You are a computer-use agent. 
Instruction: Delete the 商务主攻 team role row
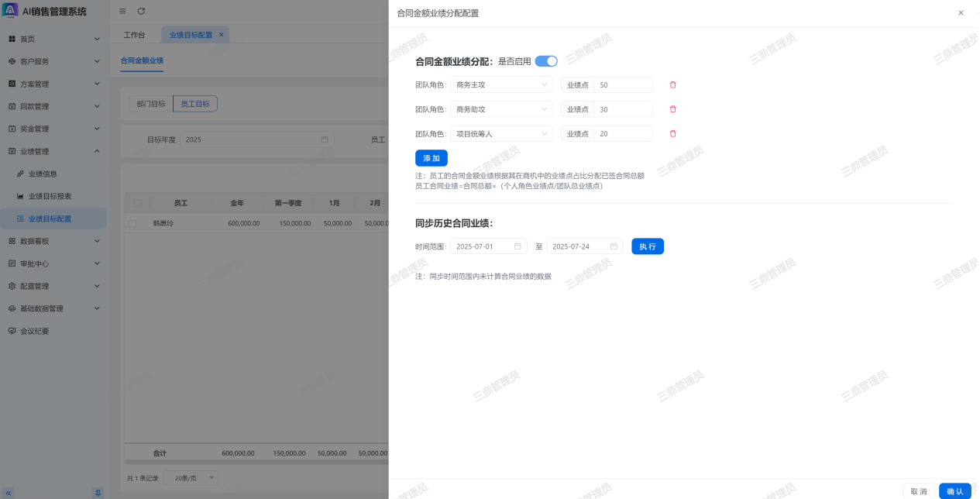tap(672, 84)
